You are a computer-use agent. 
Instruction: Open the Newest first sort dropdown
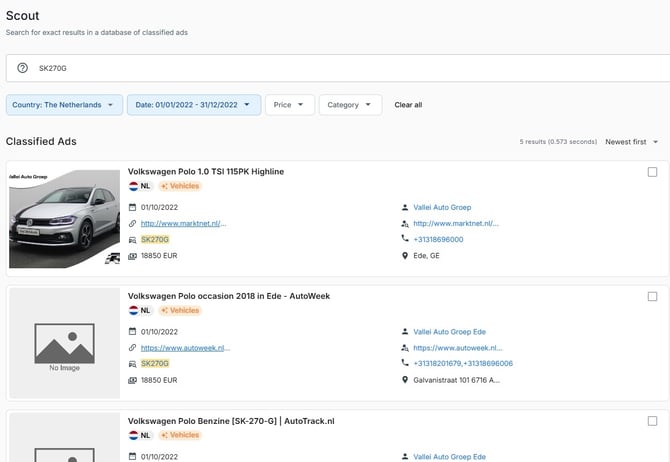pos(632,142)
